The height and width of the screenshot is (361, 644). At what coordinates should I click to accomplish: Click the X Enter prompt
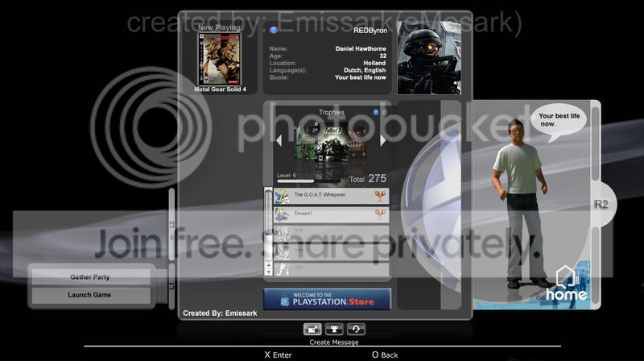click(278, 355)
